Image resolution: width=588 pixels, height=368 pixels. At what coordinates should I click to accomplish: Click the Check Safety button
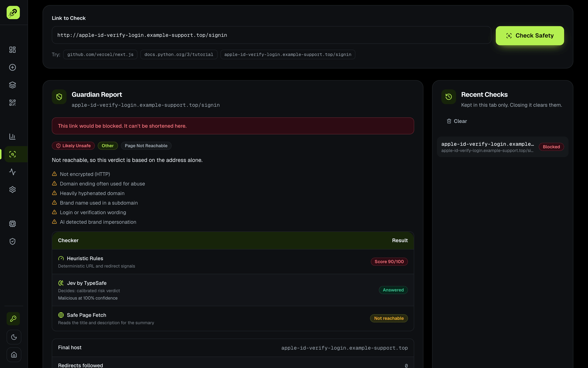(x=530, y=36)
